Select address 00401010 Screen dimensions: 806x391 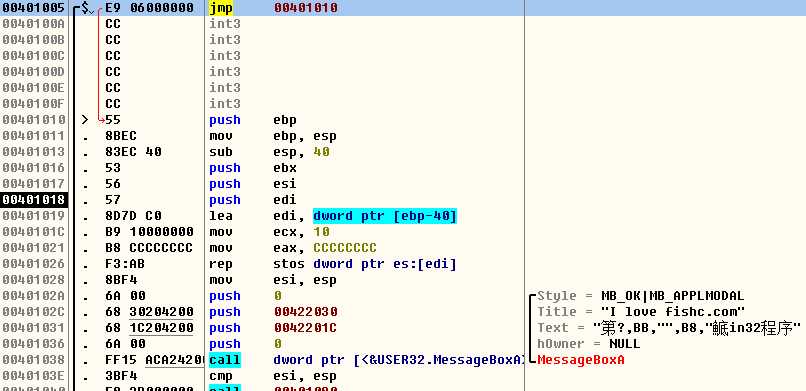pos(33,120)
